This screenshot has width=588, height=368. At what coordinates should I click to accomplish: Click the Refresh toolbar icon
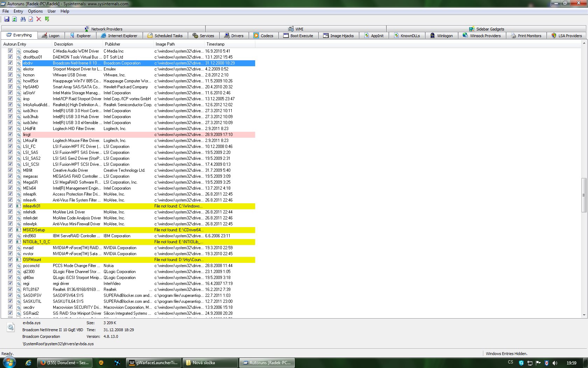coord(15,19)
